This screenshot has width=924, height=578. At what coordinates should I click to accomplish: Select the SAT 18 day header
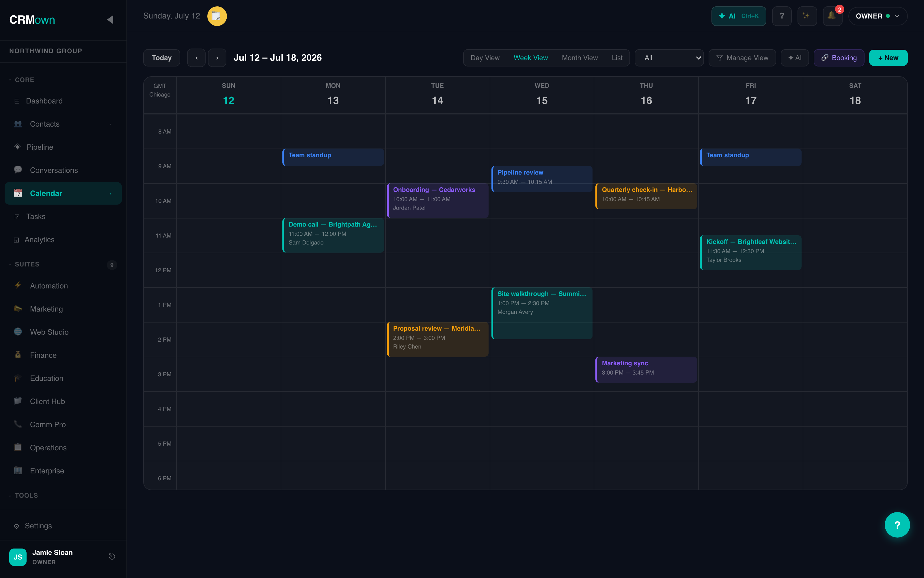pos(855,95)
